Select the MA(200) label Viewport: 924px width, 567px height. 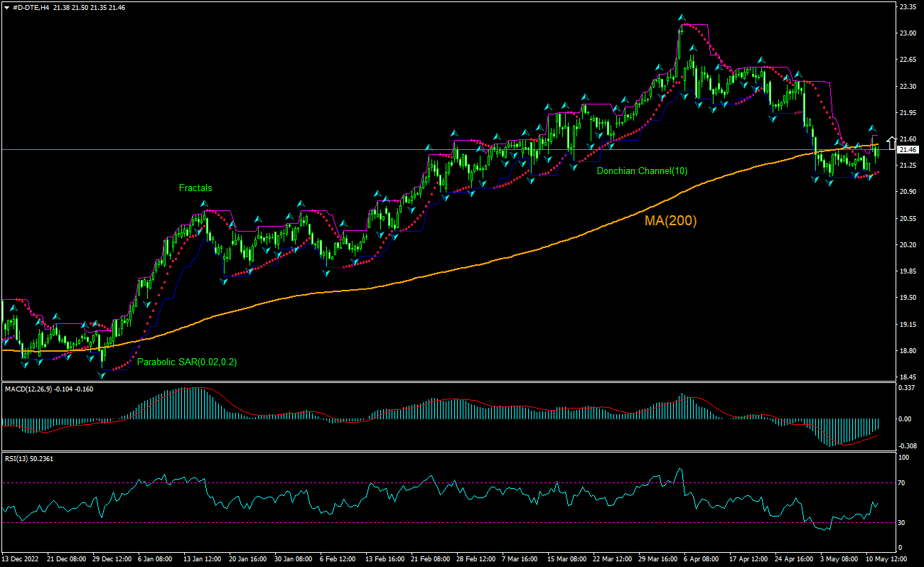pos(670,221)
